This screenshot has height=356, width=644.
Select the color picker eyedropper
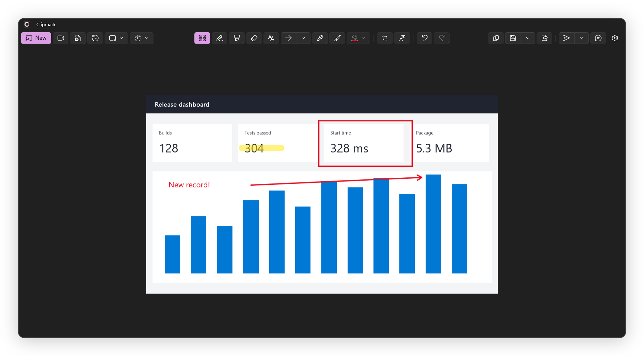click(320, 38)
